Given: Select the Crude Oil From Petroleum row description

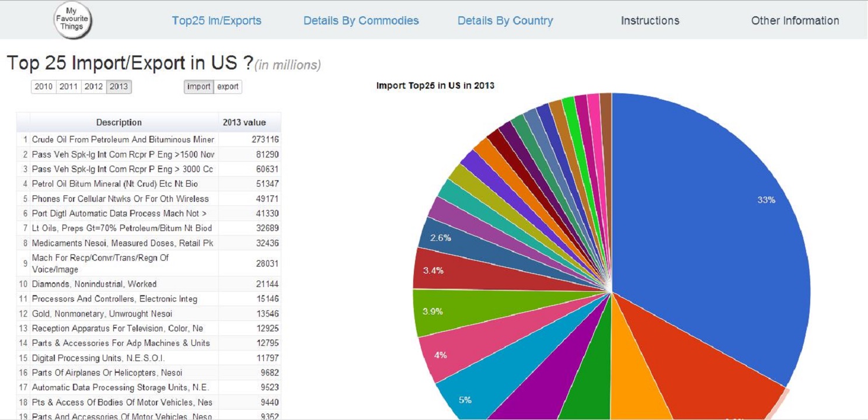Looking at the screenshot, I should pos(124,140).
